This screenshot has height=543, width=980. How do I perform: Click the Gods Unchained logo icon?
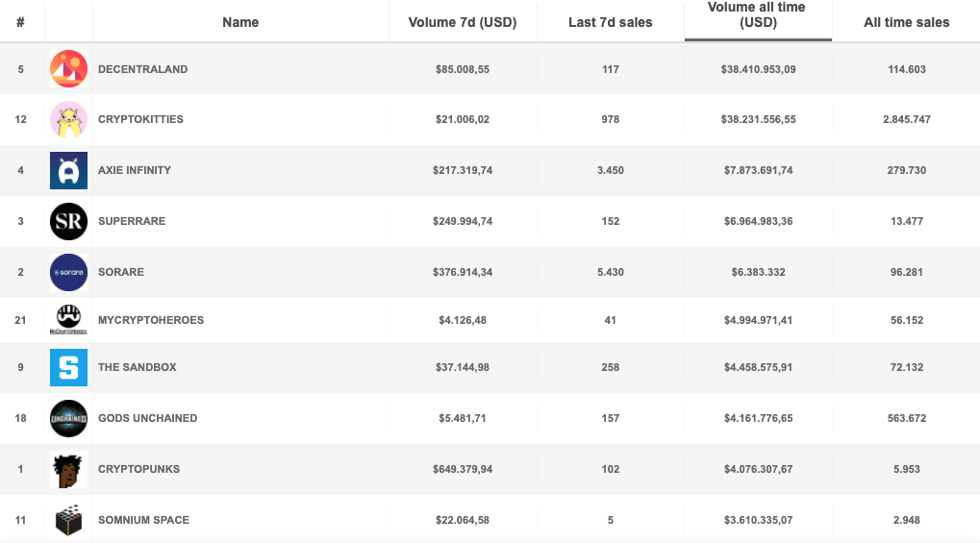click(x=68, y=418)
